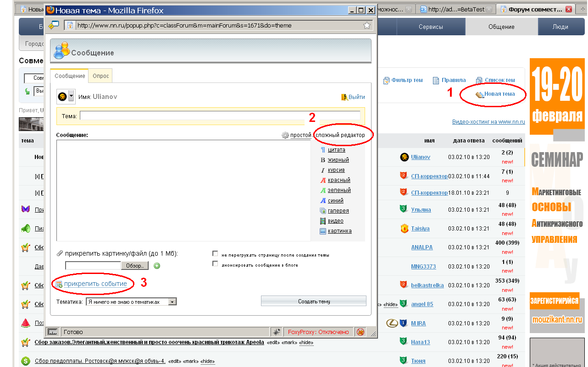Bookmark the page with the address bar star
This screenshot has height=367, width=588.
367,26
